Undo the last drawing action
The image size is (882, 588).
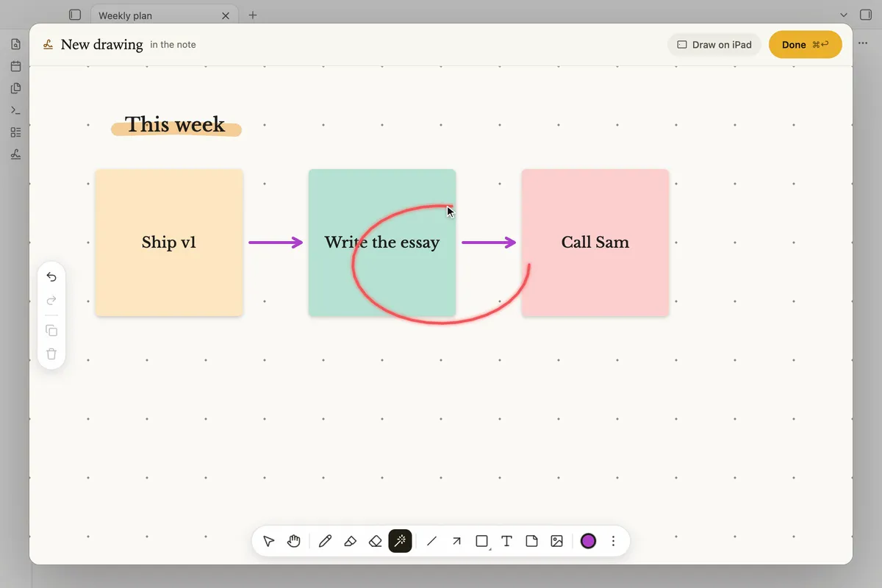[51, 277]
